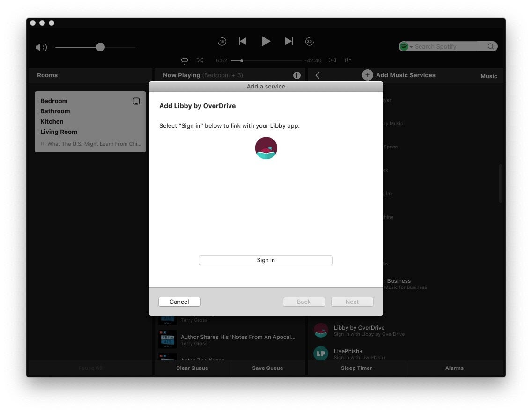Viewport: 532px width, 412px height.
Task: Click the Sign in button
Action: click(266, 260)
